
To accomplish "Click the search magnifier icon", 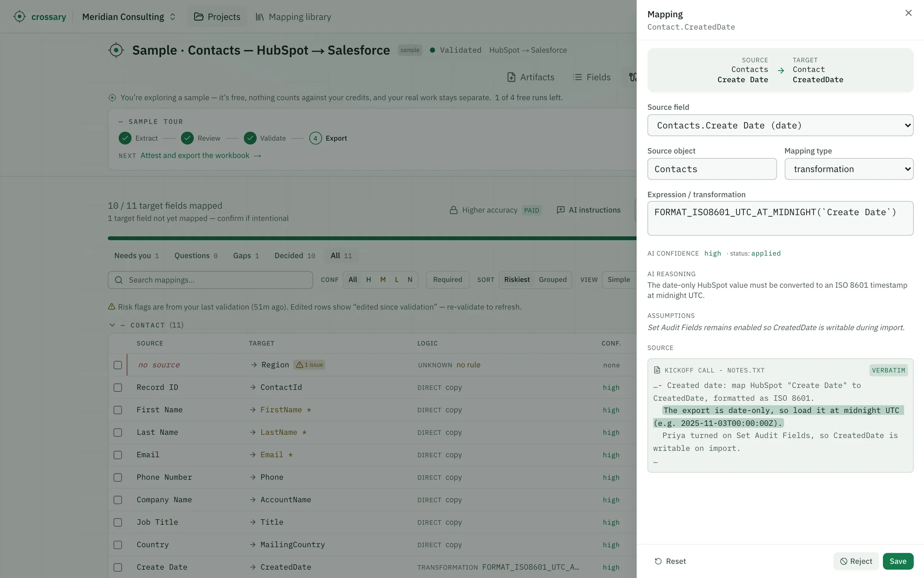I will pyautogui.click(x=119, y=280).
